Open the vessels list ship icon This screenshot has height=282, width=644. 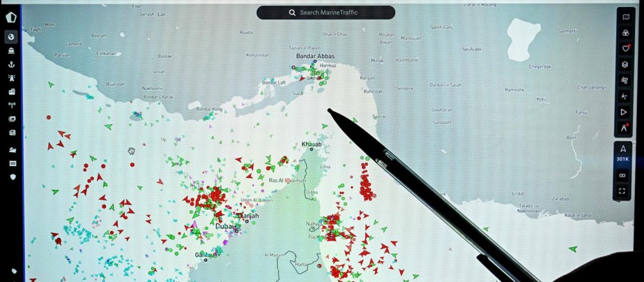point(11,51)
